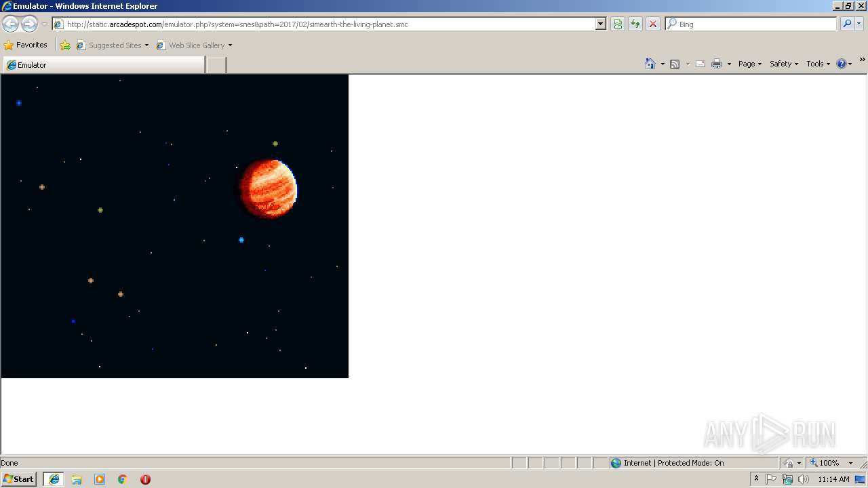Click the Action Center flag icon
This screenshot has height=488, width=868.
pos(771,479)
